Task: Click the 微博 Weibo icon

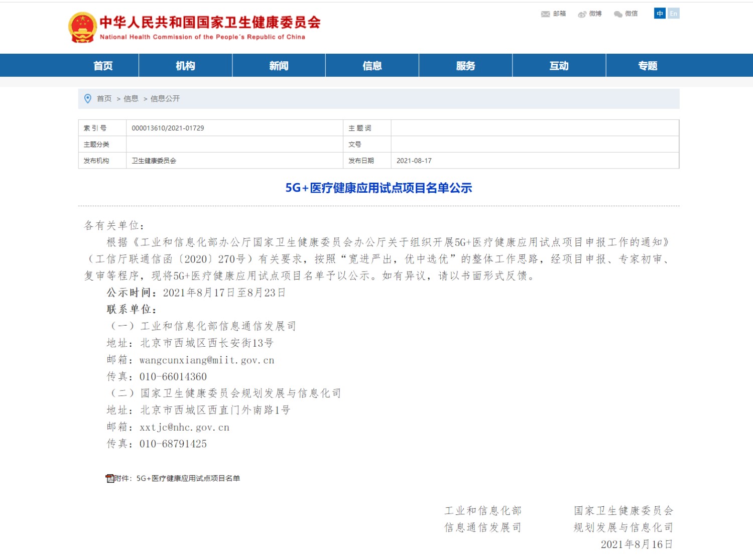Action: (x=582, y=14)
